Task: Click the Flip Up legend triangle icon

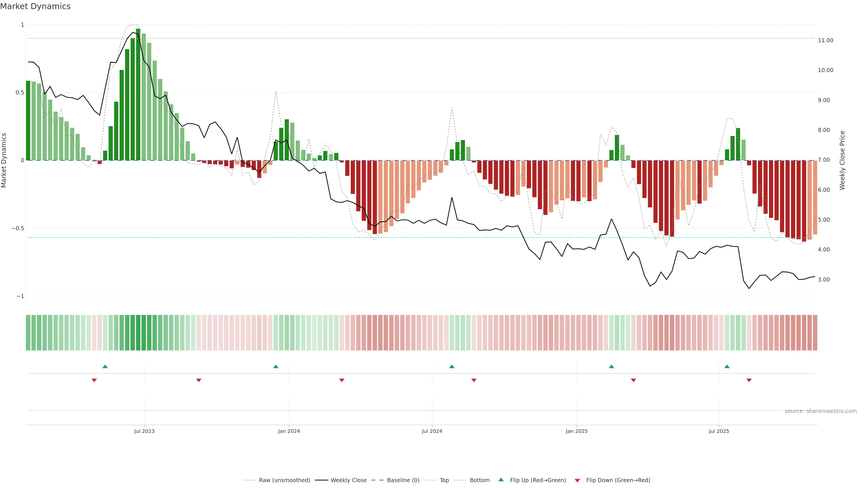Action: coord(501,480)
